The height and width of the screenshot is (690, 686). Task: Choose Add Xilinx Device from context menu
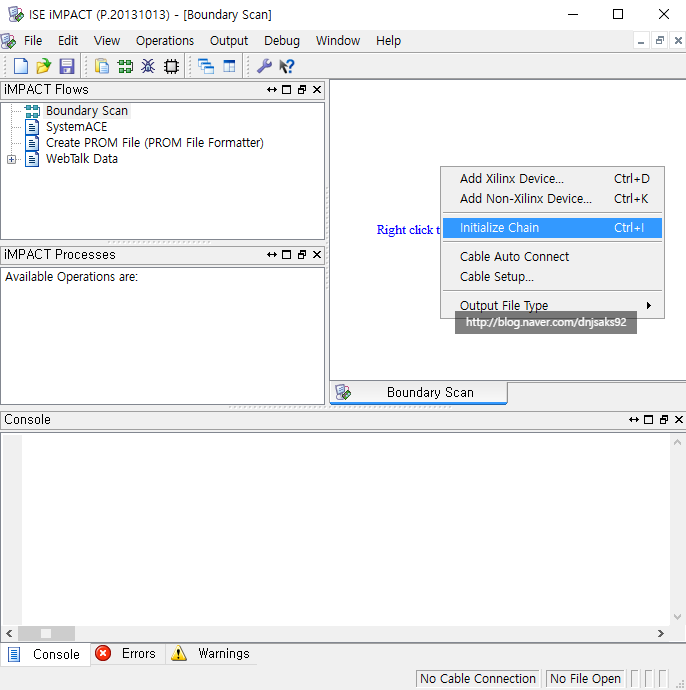click(x=552, y=179)
